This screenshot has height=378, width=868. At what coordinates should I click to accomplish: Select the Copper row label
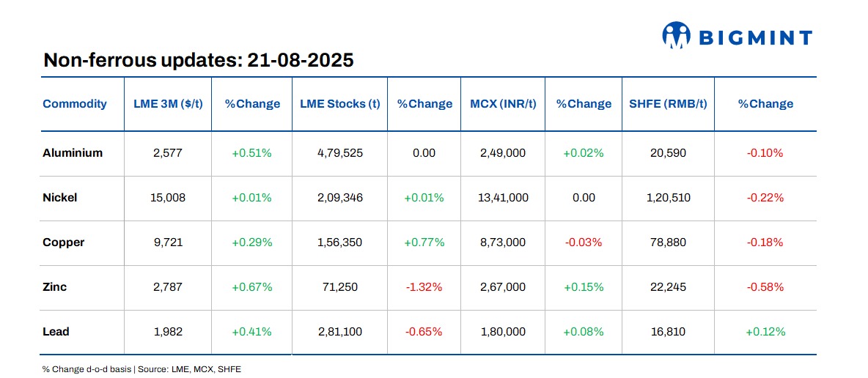64,242
